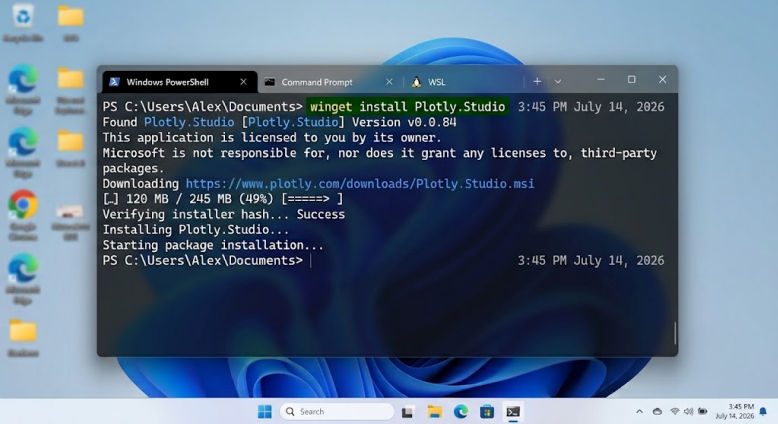This screenshot has width=778, height=424.
Task: Close the Command Prompt tab
Action: (389, 82)
